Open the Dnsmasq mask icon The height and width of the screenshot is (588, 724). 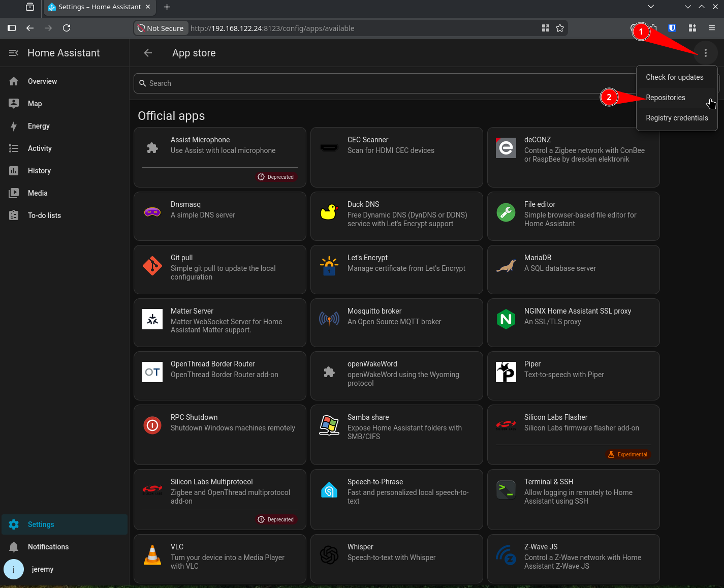pos(152,212)
